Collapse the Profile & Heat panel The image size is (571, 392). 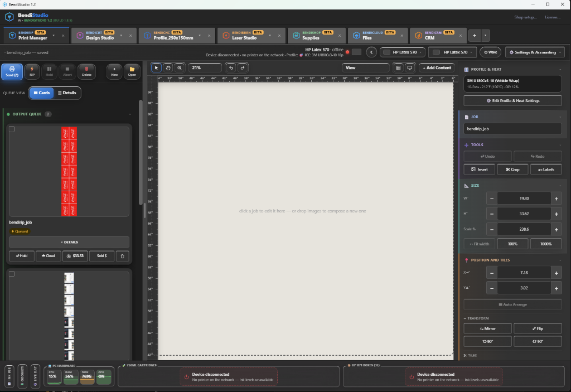(x=560, y=69)
